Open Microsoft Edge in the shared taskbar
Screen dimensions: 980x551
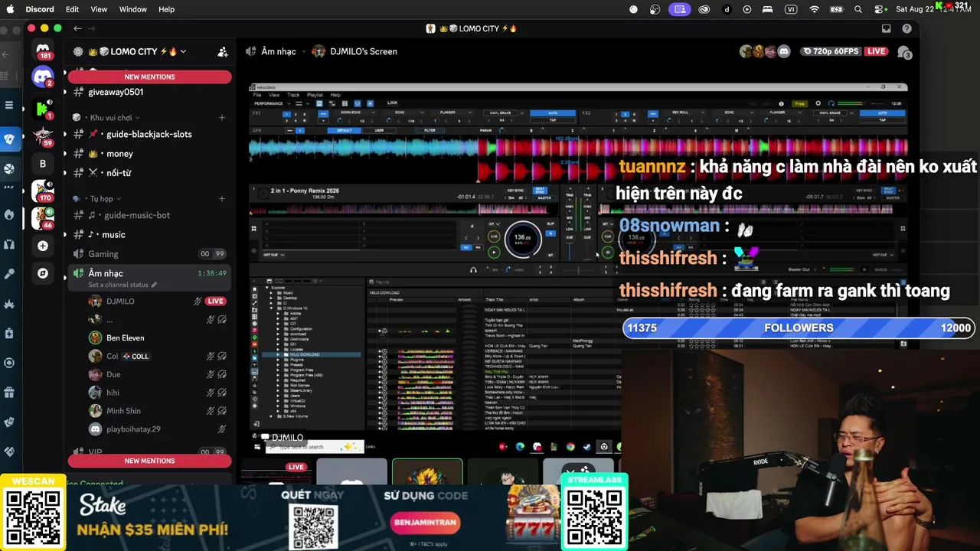[520, 447]
